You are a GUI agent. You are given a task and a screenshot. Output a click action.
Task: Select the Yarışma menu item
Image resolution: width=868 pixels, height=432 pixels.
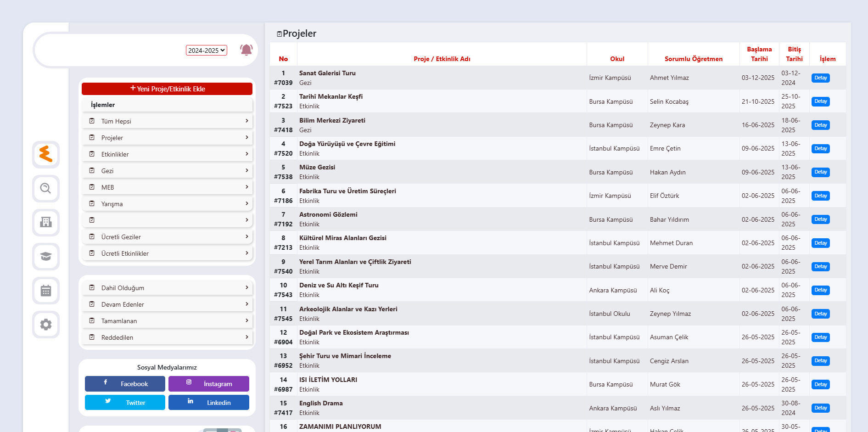click(168, 204)
